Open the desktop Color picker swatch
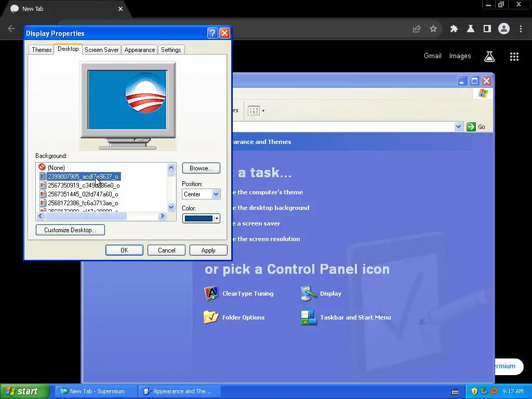This screenshot has height=399, width=532. (201, 219)
